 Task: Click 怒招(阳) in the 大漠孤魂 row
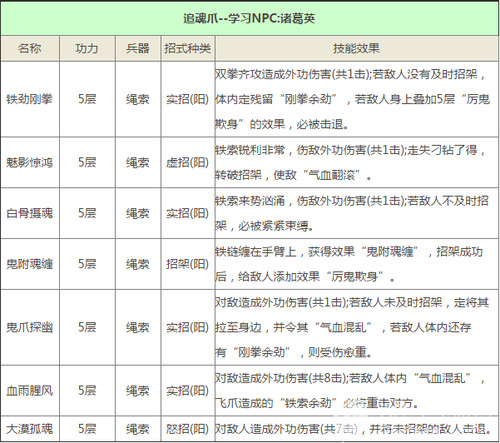click(x=187, y=429)
